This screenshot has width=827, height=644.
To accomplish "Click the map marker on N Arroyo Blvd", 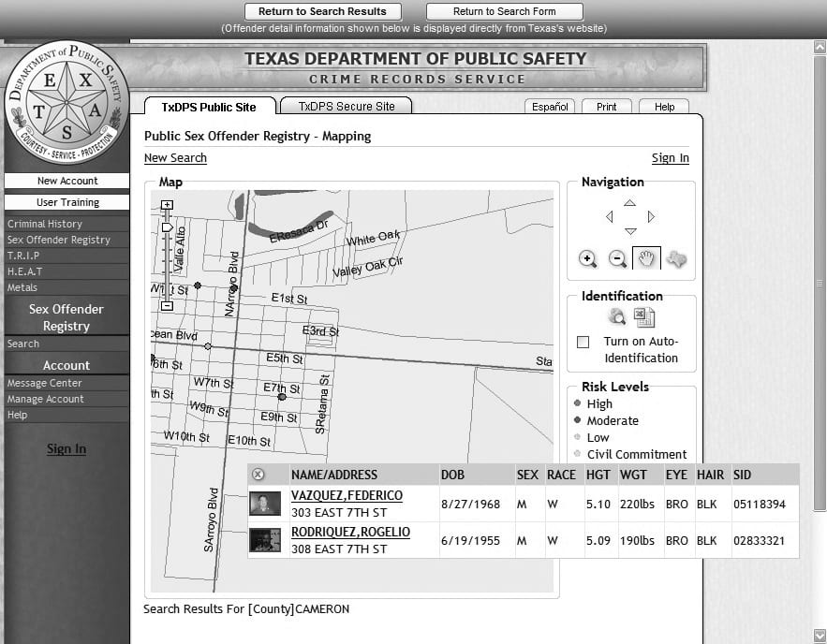I will pyautogui.click(x=235, y=288).
